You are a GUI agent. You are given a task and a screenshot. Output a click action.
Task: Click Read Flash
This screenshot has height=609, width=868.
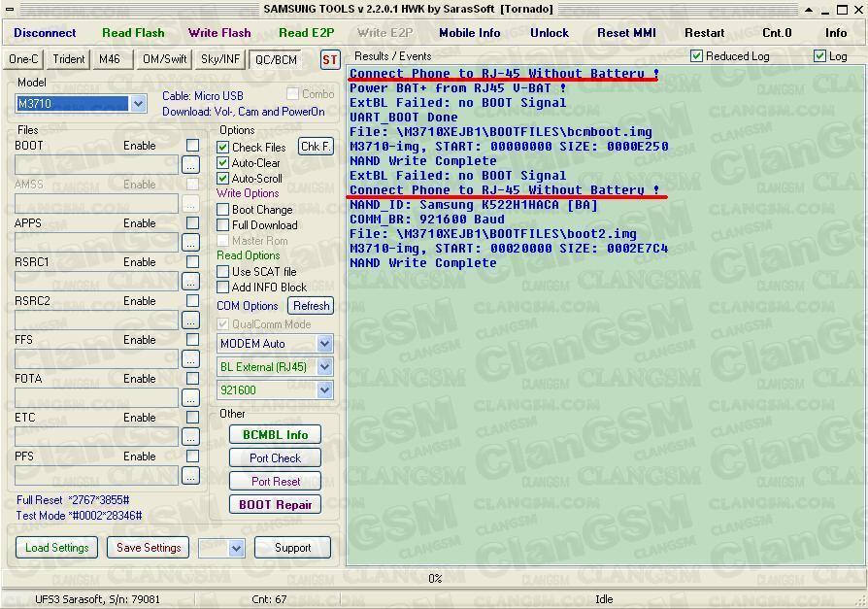tap(133, 33)
